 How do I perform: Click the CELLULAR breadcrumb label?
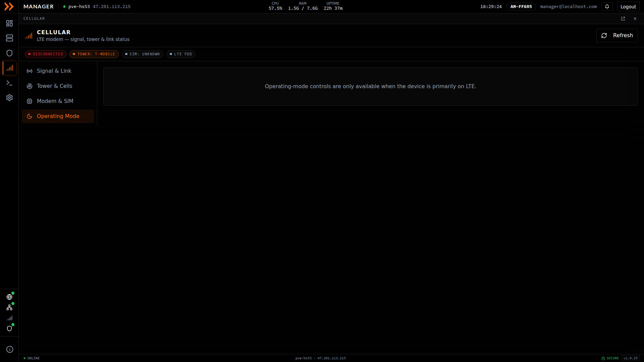[x=34, y=19]
